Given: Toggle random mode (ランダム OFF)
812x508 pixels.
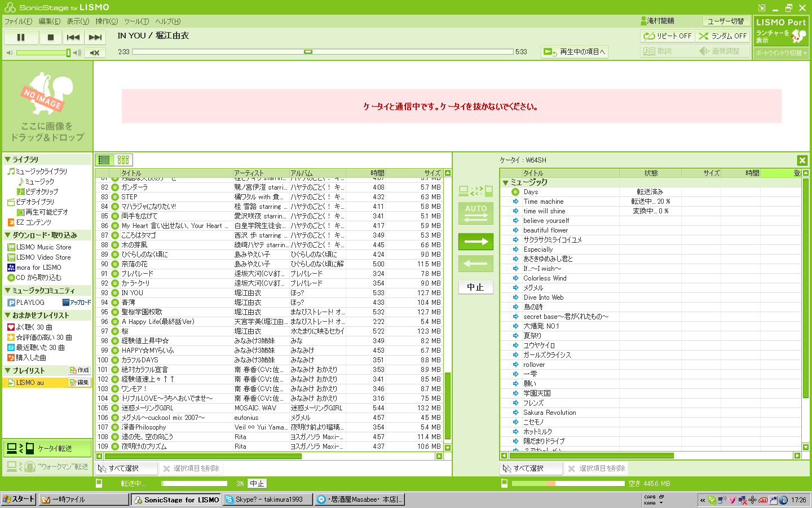Looking at the screenshot, I should click(x=722, y=36).
